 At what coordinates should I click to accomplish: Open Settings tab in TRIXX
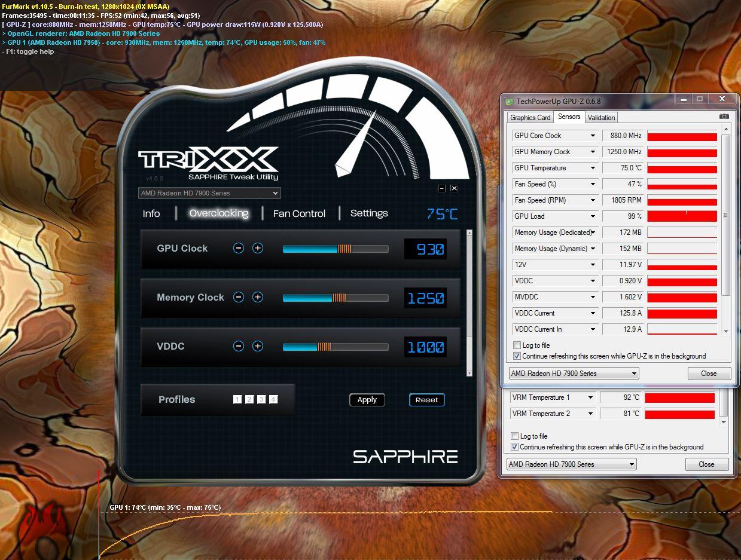pyautogui.click(x=369, y=213)
